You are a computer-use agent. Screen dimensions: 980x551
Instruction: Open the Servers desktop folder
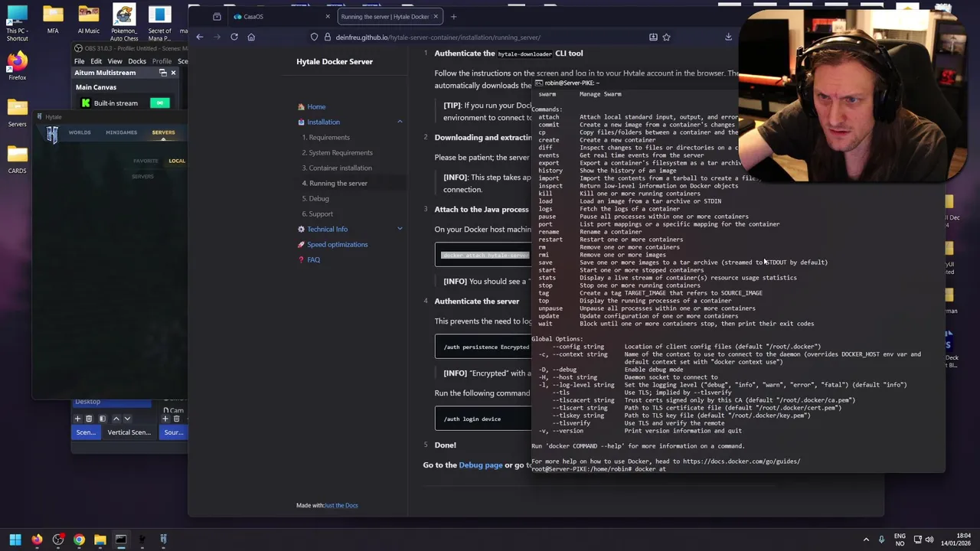pyautogui.click(x=17, y=112)
